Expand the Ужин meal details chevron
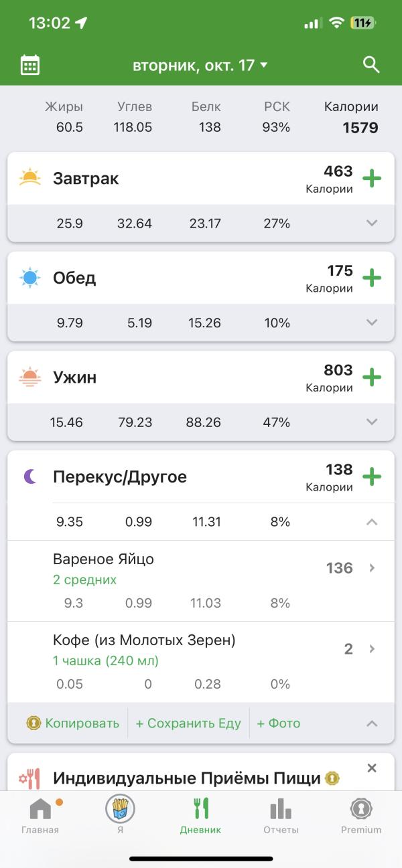The width and height of the screenshot is (402, 868). 373,422
